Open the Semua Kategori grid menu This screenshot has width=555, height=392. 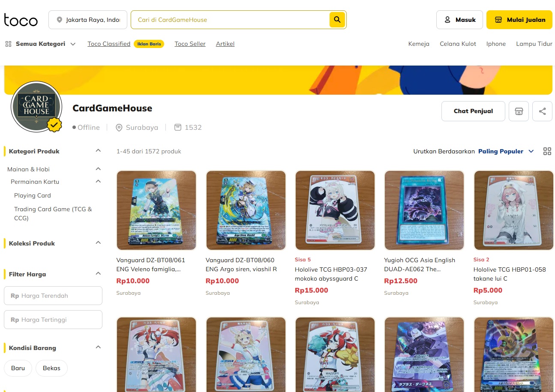coord(40,44)
